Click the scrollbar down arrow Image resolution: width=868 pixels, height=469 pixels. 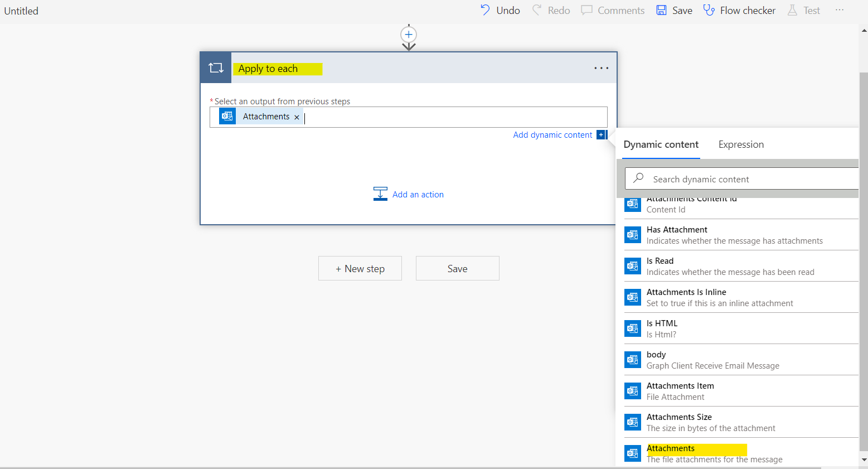click(x=864, y=460)
